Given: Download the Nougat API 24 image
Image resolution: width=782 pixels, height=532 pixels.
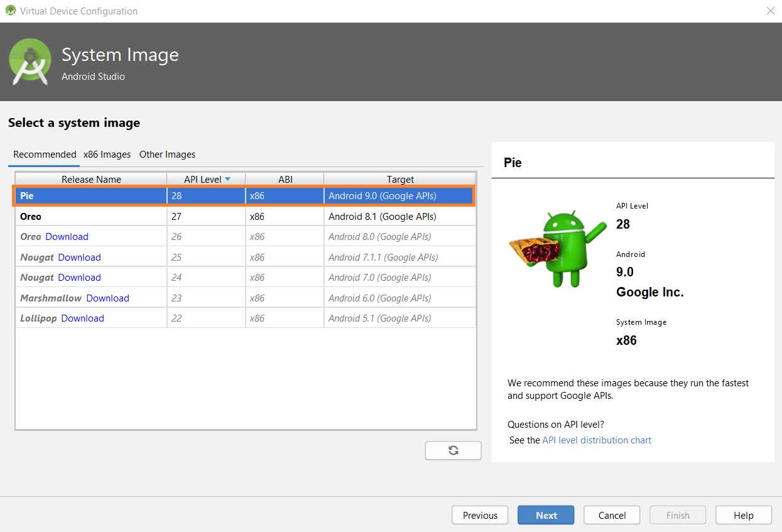Looking at the screenshot, I should [79, 278].
